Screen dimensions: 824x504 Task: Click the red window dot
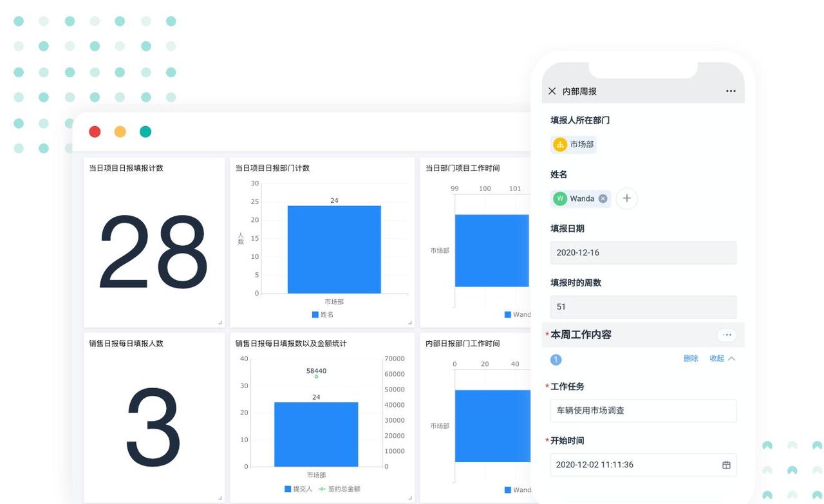(x=95, y=132)
